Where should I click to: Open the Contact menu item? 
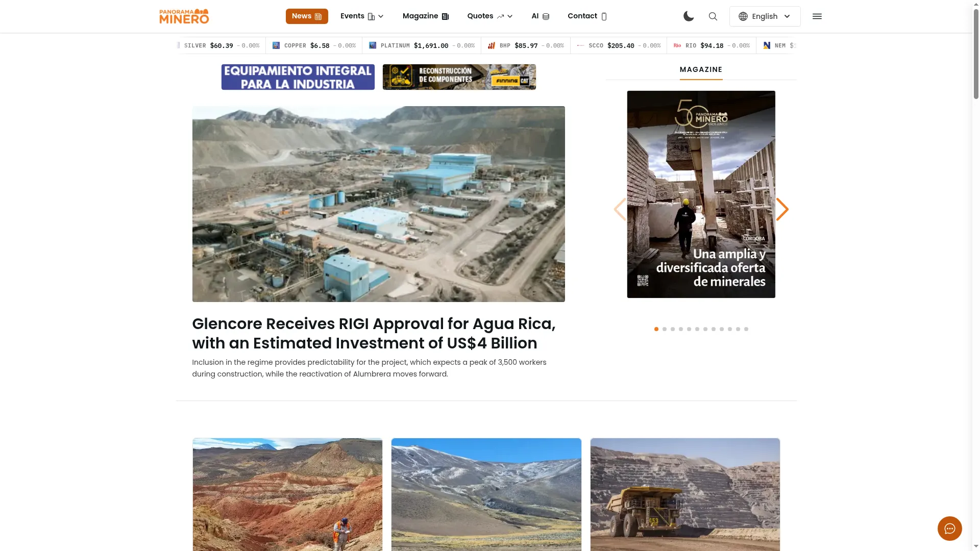(587, 16)
